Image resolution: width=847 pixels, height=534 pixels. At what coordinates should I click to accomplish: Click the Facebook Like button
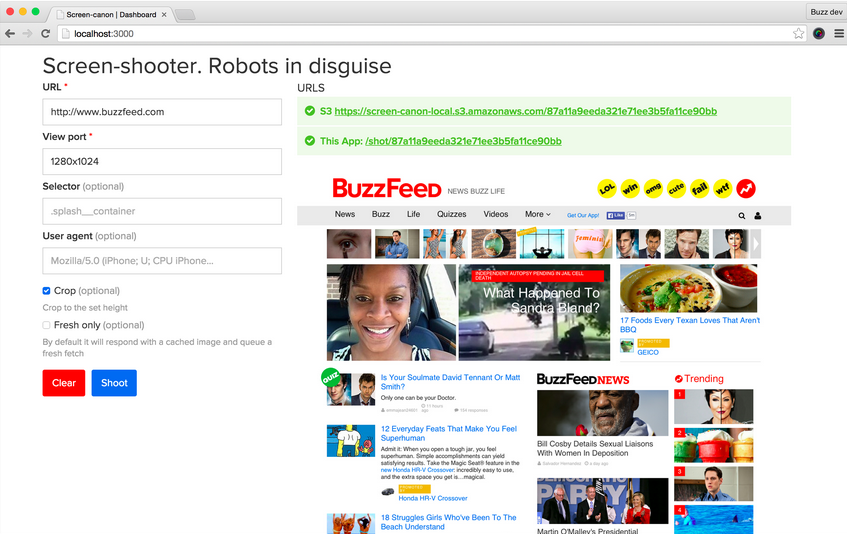point(615,215)
